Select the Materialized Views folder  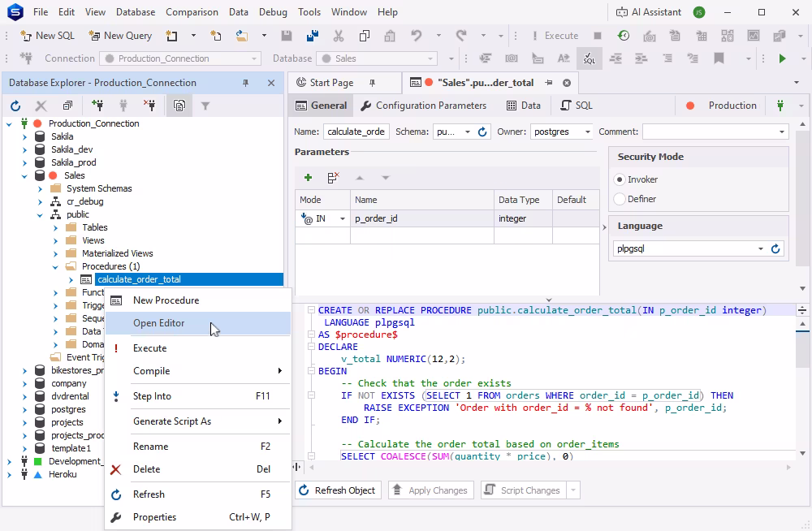pos(117,253)
